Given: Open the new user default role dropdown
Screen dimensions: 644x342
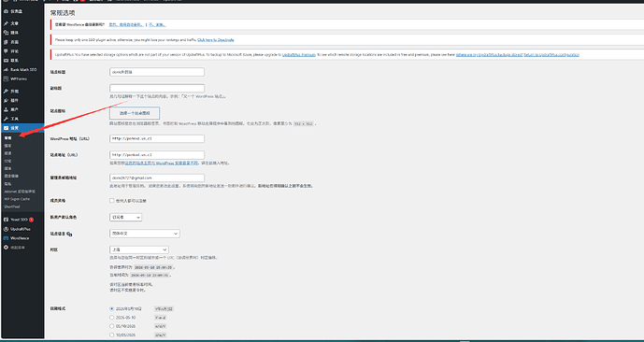Looking at the screenshot, I should [x=125, y=217].
